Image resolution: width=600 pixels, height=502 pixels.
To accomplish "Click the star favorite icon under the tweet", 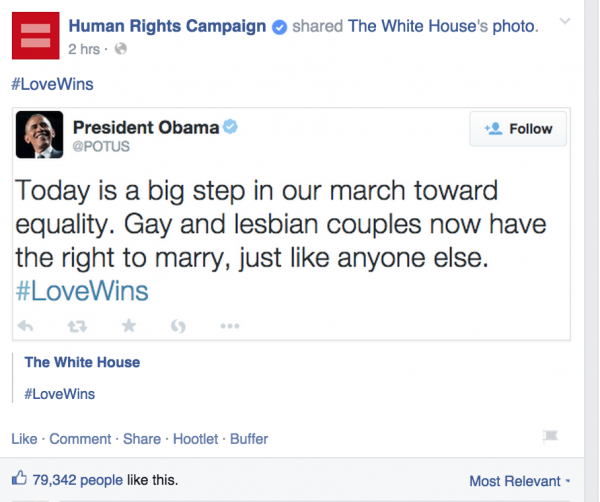I will [129, 326].
